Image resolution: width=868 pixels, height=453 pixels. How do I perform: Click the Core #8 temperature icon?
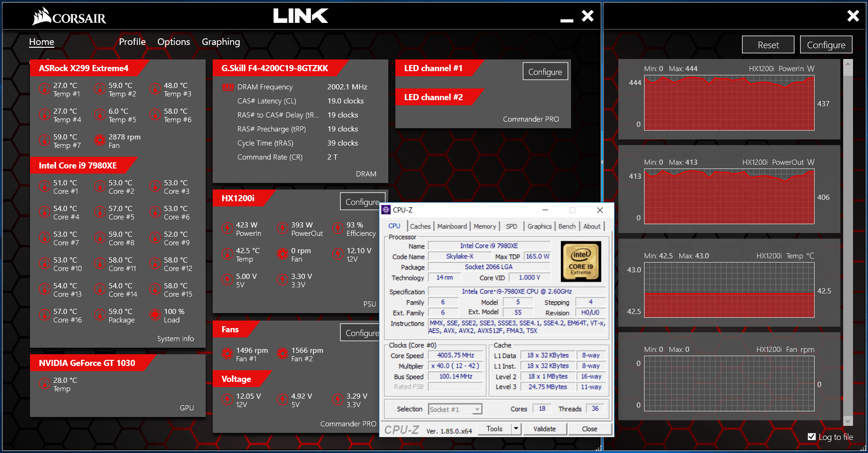pyautogui.click(x=100, y=238)
